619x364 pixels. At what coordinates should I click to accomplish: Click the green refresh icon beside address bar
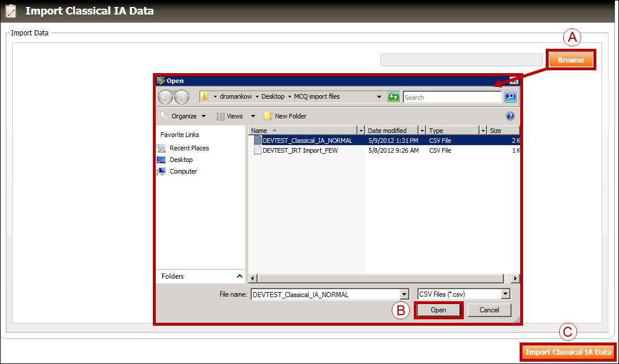click(393, 97)
